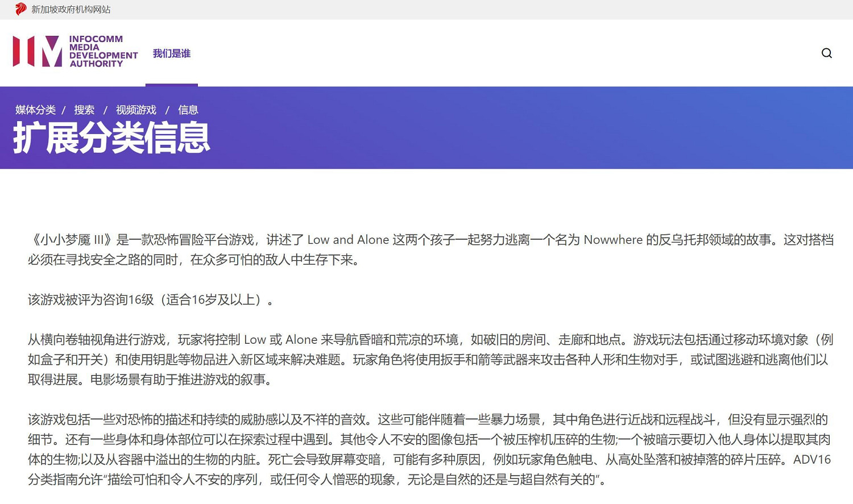853x504 pixels.
Task: Click the word Nowwhere in the description
Action: 612,240
